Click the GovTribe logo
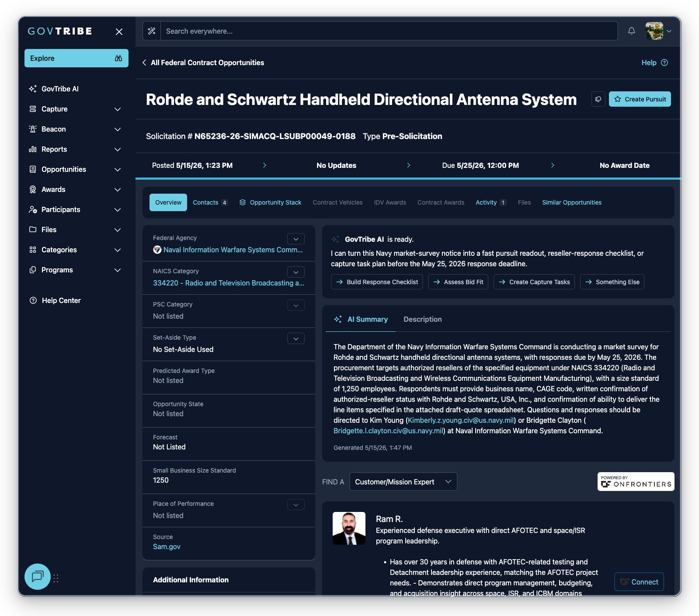The width and height of the screenshot is (699, 616). coord(60,31)
